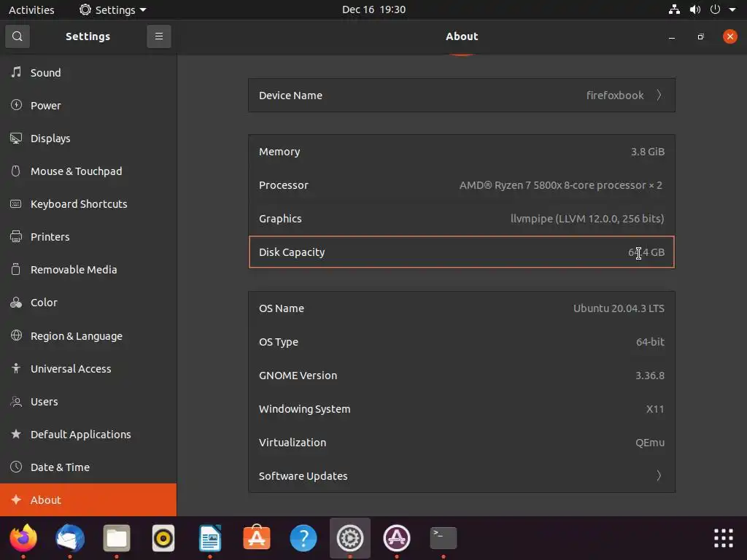Open Terminal from the dock
This screenshot has width=747, height=560.
click(444, 538)
